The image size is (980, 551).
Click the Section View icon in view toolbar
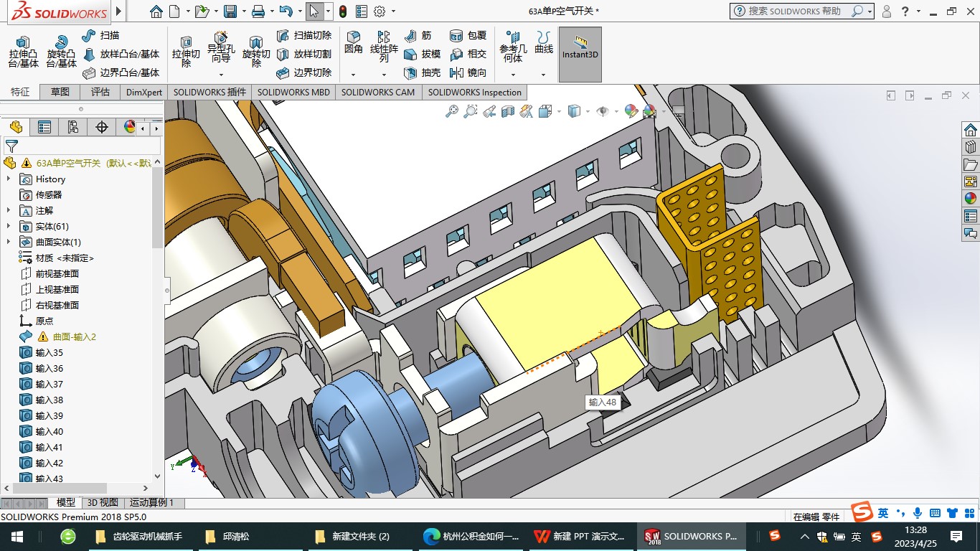pos(508,111)
